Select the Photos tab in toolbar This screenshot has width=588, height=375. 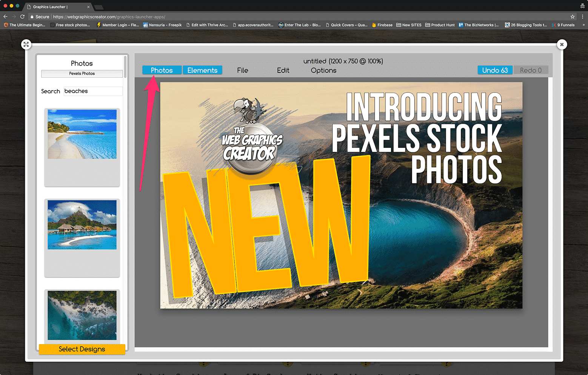click(x=162, y=70)
